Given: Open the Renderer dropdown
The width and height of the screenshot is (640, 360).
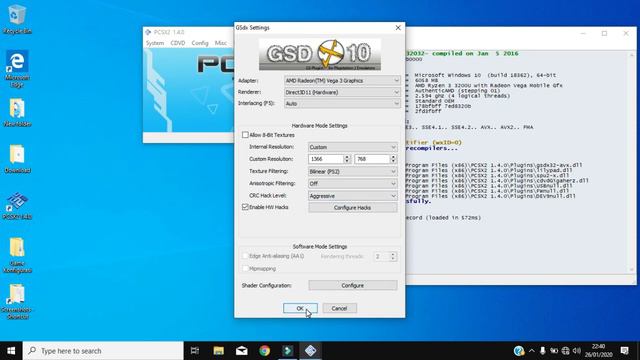Looking at the screenshot, I should 342,92.
